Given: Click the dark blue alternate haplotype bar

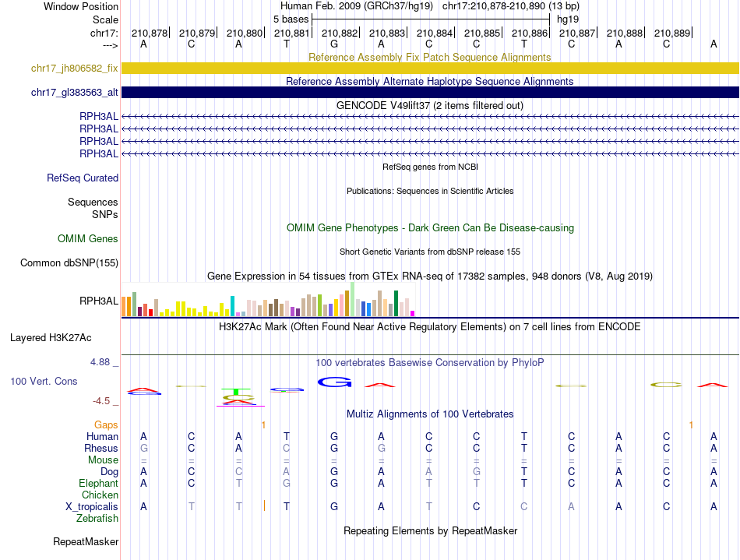Looking at the screenshot, I should pos(430,92).
